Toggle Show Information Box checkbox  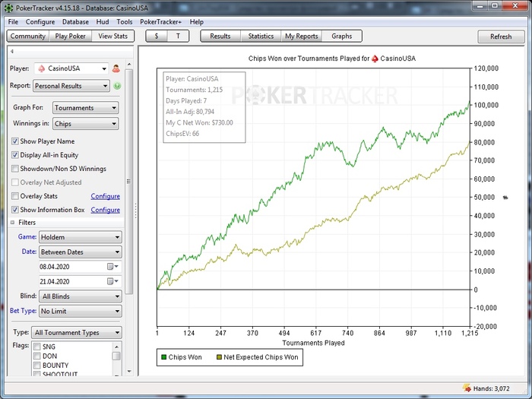coord(15,210)
